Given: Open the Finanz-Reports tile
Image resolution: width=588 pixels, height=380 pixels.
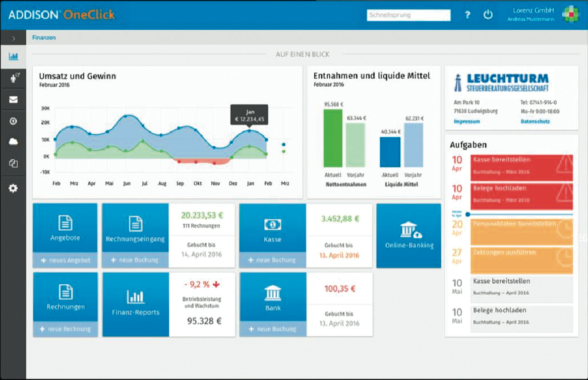Looking at the screenshot, I should [135, 304].
